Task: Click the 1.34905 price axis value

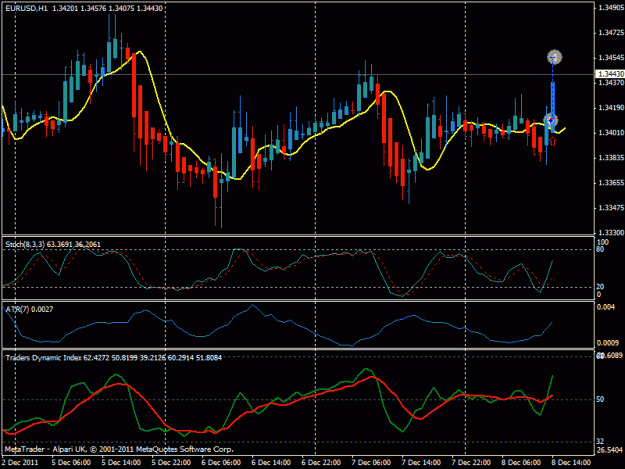Action: (611, 8)
